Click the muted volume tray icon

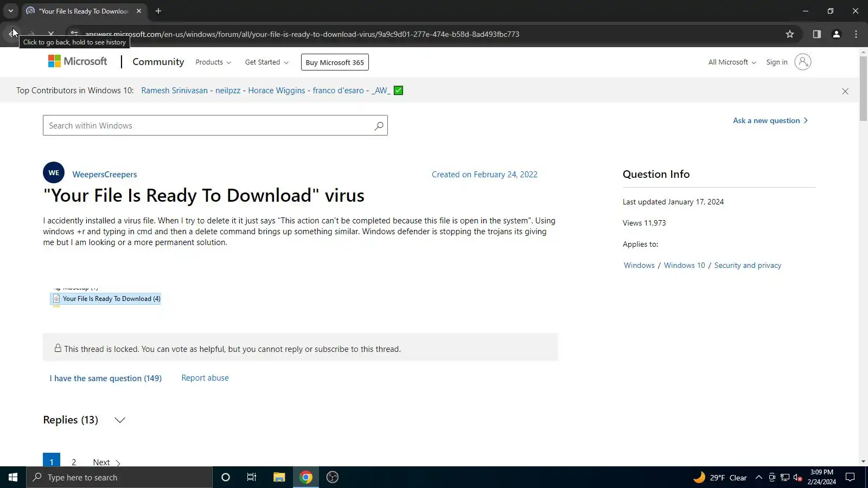[x=797, y=478]
